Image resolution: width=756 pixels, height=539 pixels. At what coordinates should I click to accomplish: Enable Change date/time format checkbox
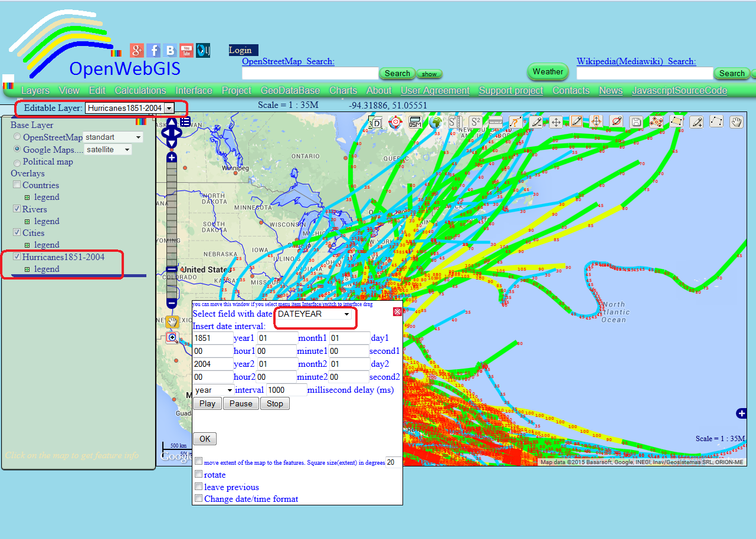pos(199,498)
